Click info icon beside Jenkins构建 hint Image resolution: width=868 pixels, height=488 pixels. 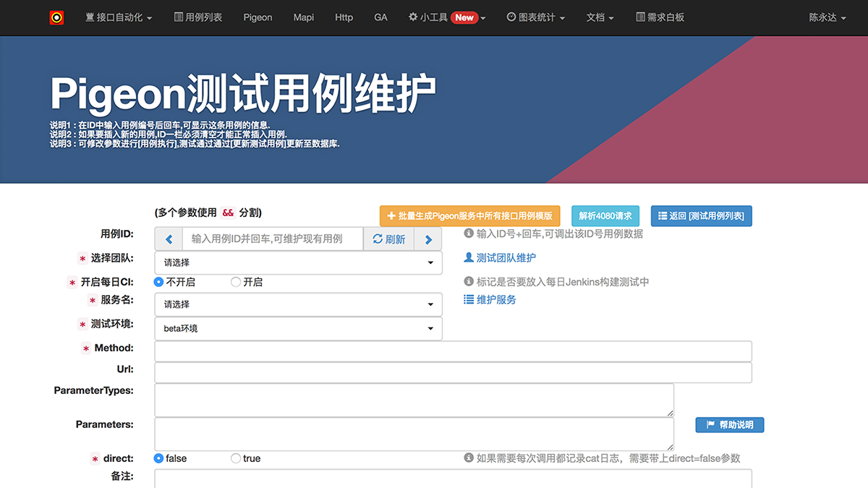(x=468, y=282)
